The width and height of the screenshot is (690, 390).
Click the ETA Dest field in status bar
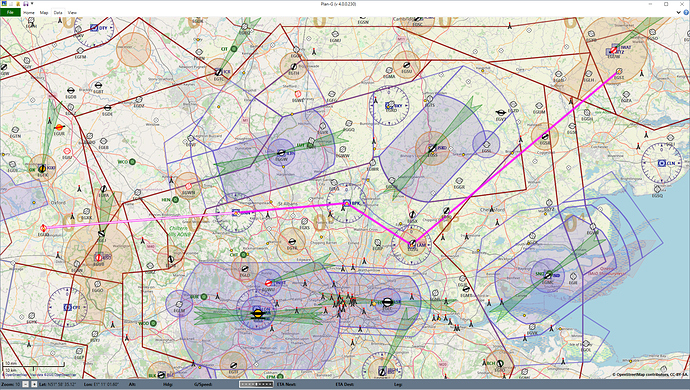(x=345, y=384)
